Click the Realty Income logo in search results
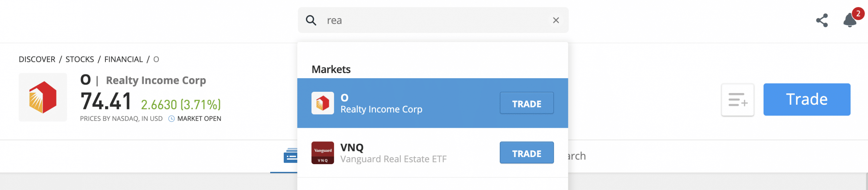Screen dimensions: 868x190 (322, 103)
